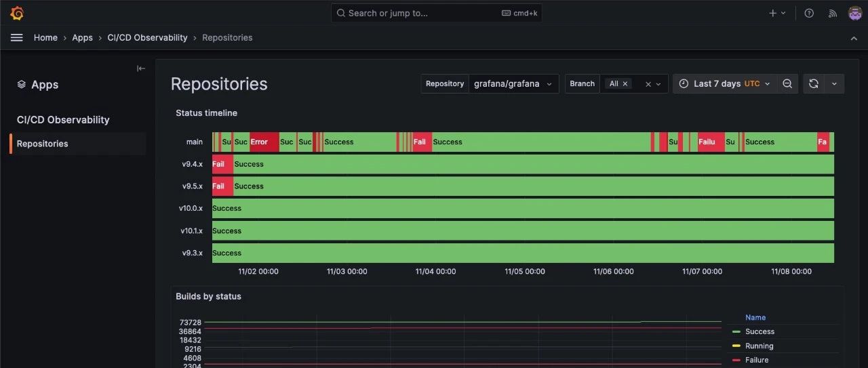Image resolution: width=868 pixels, height=368 pixels.
Task: Click the 11/02 00:00 axis label
Action: tap(258, 272)
